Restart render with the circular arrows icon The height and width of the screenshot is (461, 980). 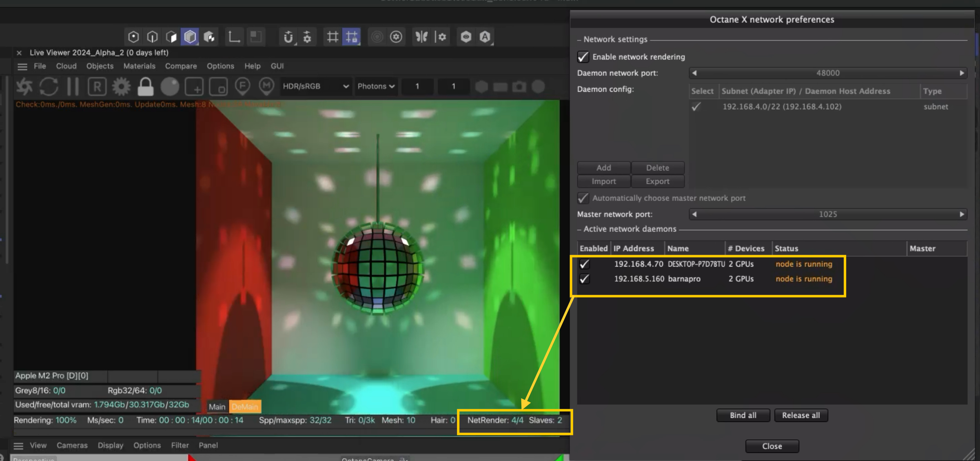point(49,86)
